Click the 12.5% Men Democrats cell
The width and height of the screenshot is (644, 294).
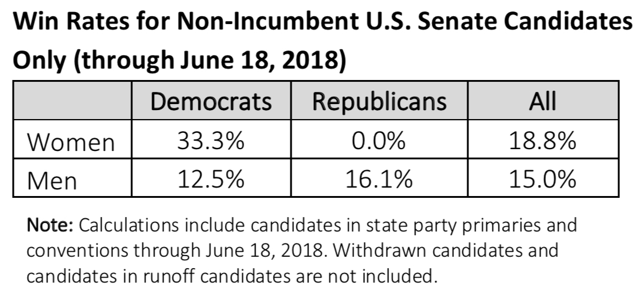coord(210,179)
